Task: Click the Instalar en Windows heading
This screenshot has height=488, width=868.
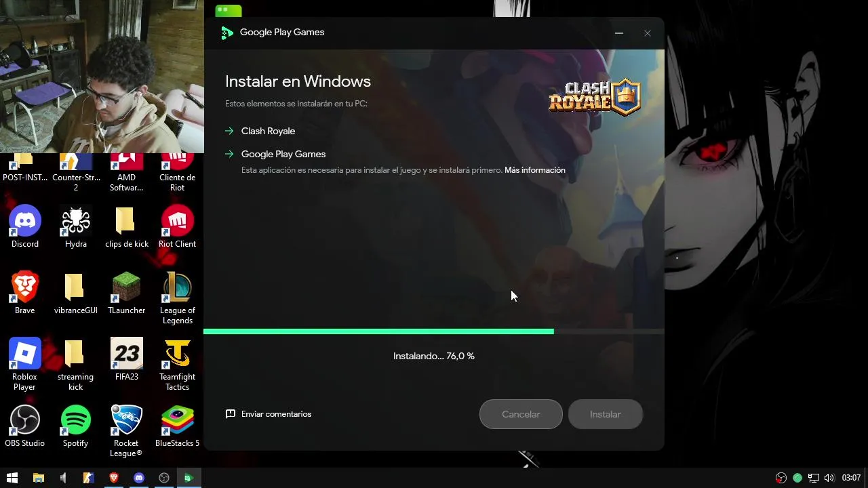Action: pos(298,81)
